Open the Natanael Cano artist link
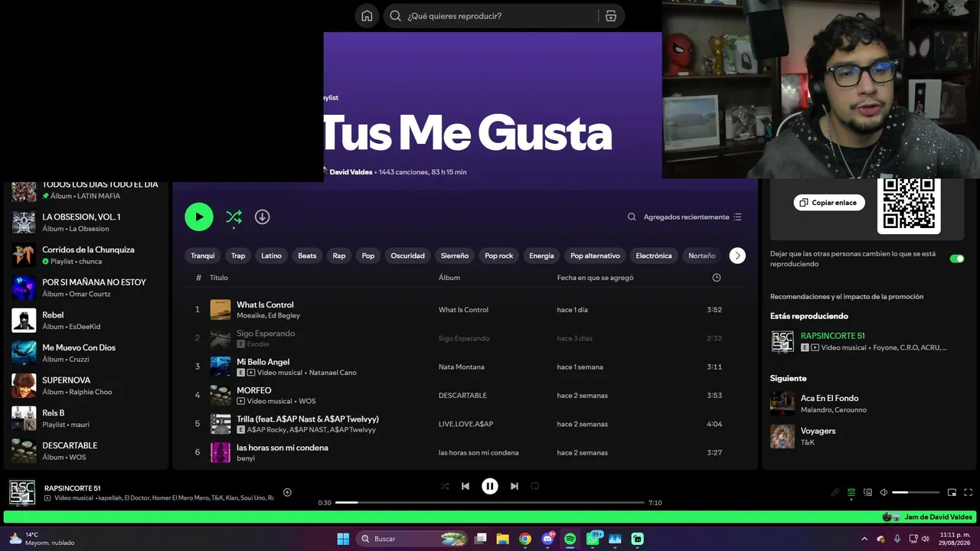 (333, 373)
